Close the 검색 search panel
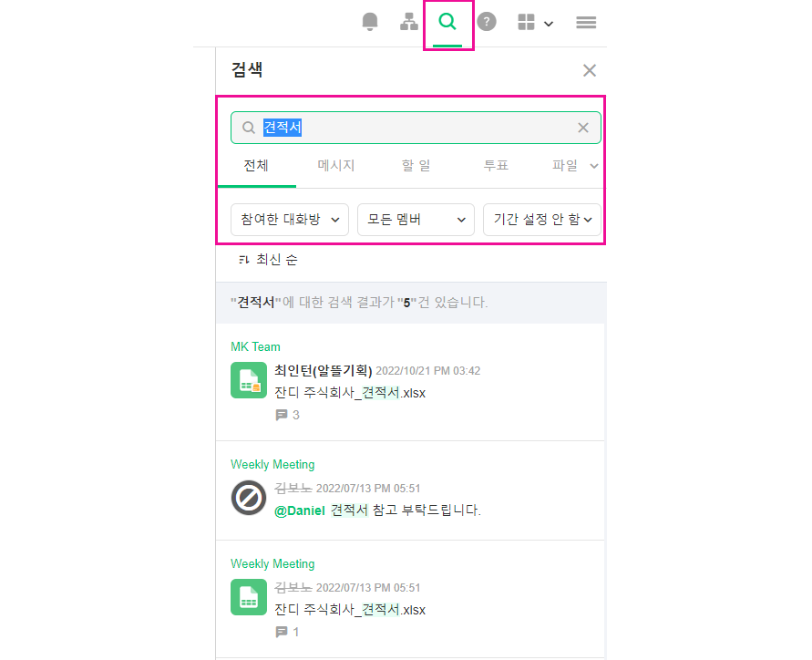 tap(590, 70)
